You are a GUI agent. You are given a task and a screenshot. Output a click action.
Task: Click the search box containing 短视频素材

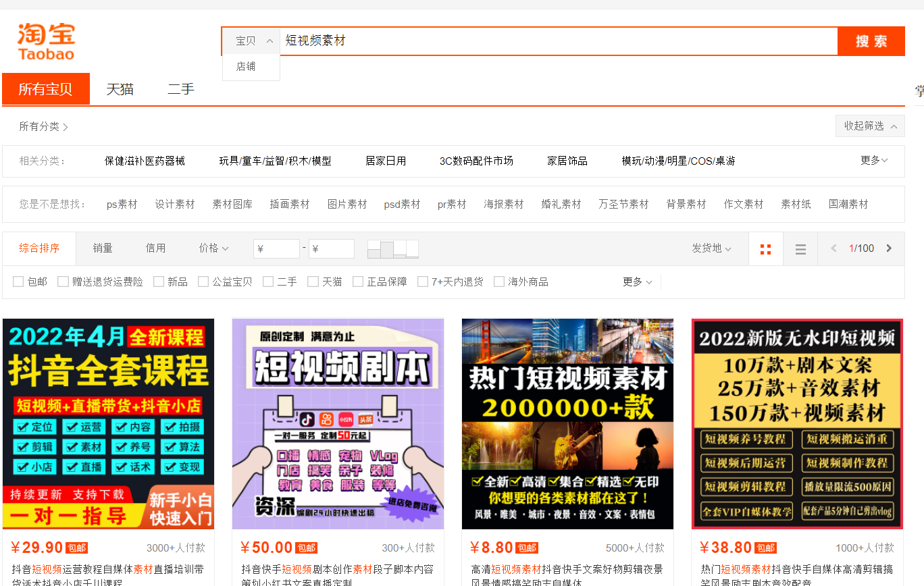point(559,41)
